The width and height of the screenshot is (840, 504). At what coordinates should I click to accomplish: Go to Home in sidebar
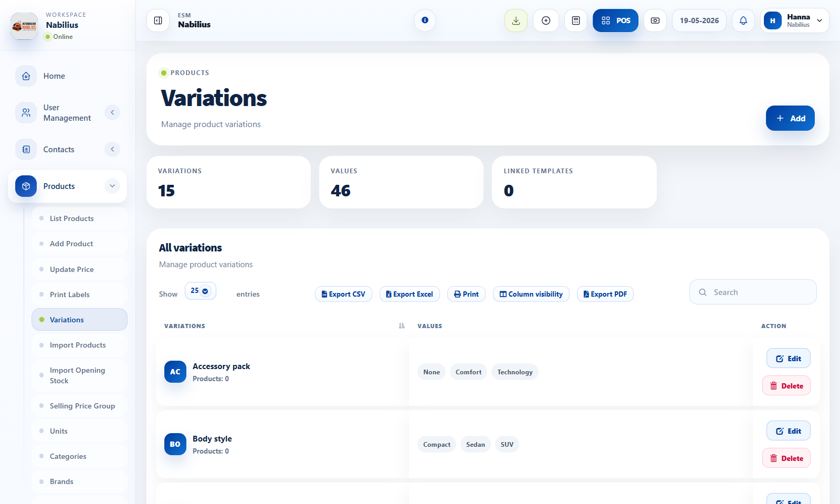pos(68,76)
